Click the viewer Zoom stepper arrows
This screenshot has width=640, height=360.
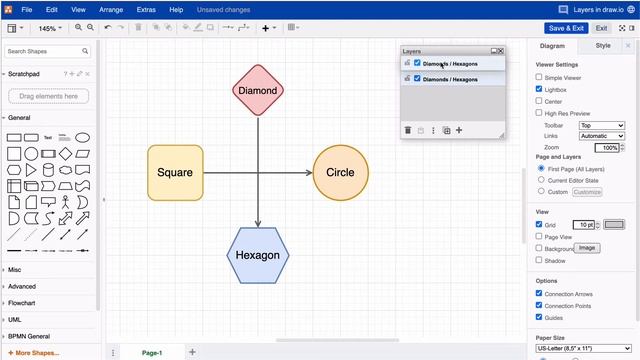click(622, 147)
